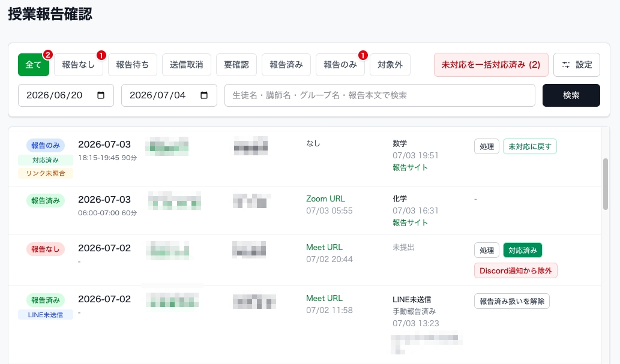Click the 06:00-07:00 60分 time text

pyautogui.click(x=107, y=213)
